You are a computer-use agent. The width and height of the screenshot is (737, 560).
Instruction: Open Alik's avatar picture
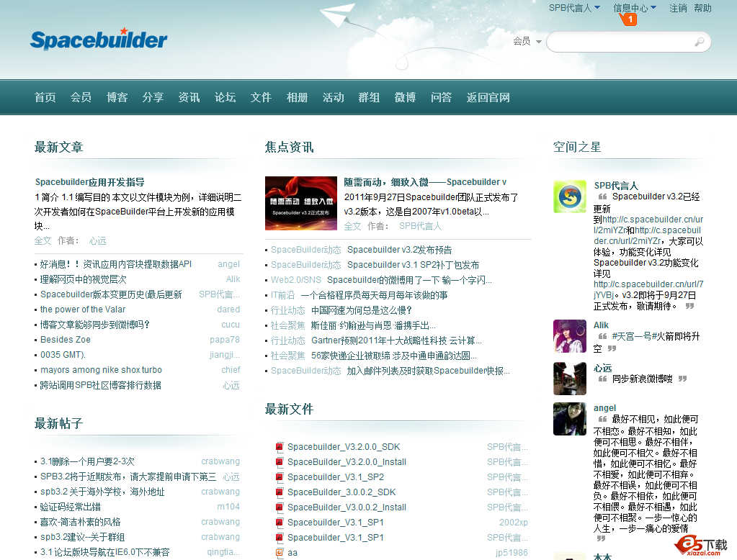tap(570, 336)
